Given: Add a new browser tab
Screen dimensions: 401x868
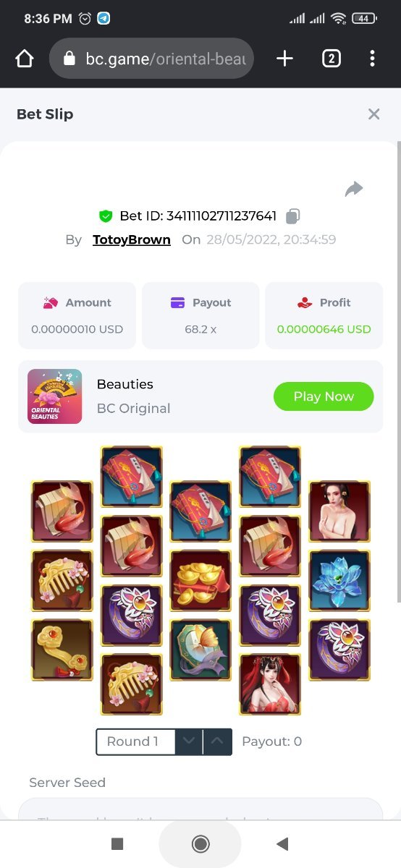Looking at the screenshot, I should [x=285, y=59].
